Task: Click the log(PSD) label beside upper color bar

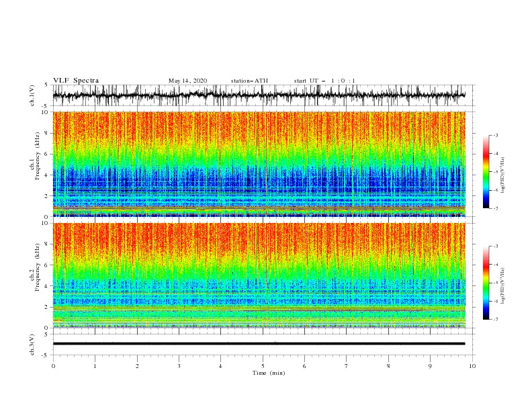Action: pyautogui.click(x=502, y=175)
